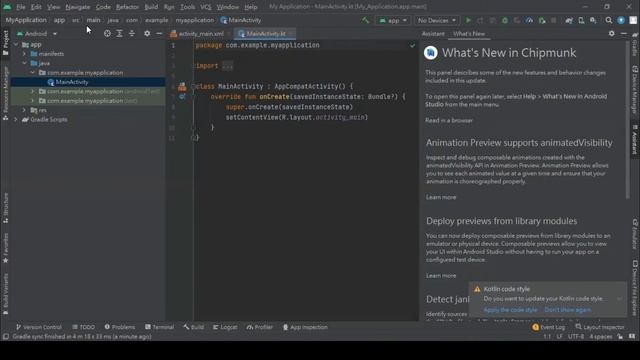Expand the manifests folder
This screenshot has height=360, width=640.
24,54
